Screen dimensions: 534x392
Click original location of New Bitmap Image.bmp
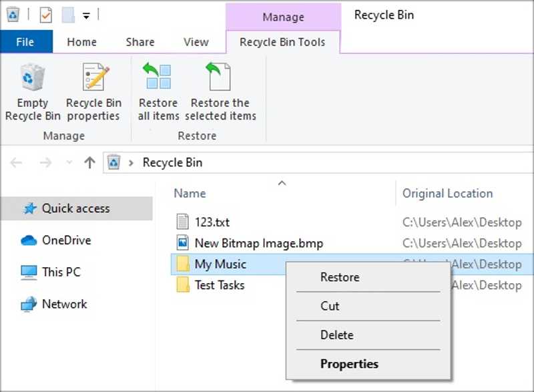point(462,243)
